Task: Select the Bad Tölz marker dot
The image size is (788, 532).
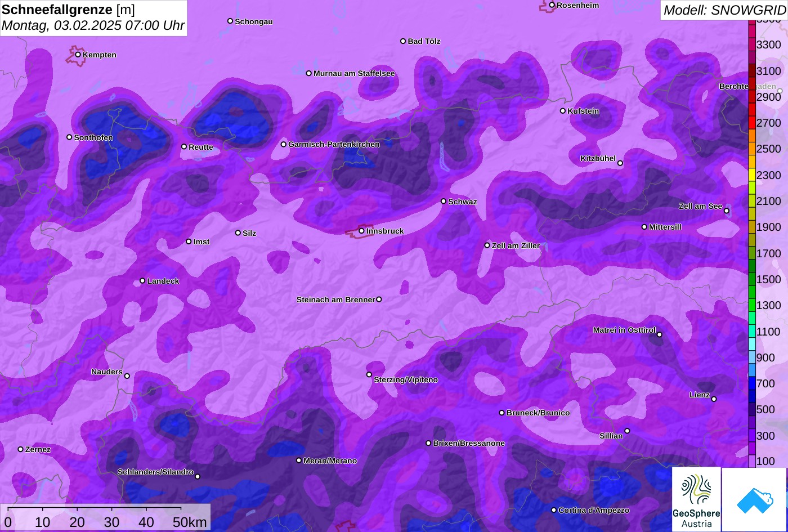Action: pos(403,41)
